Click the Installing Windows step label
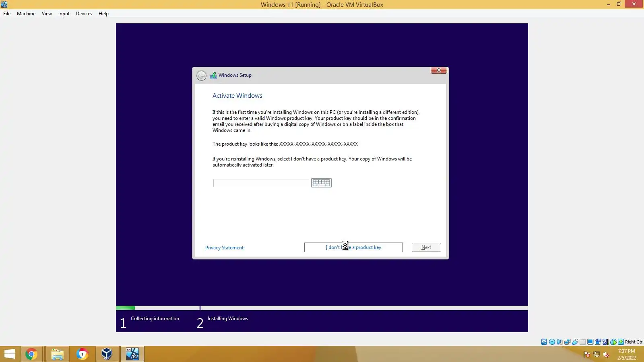Viewport: 644px width, 362px height. coord(227,319)
